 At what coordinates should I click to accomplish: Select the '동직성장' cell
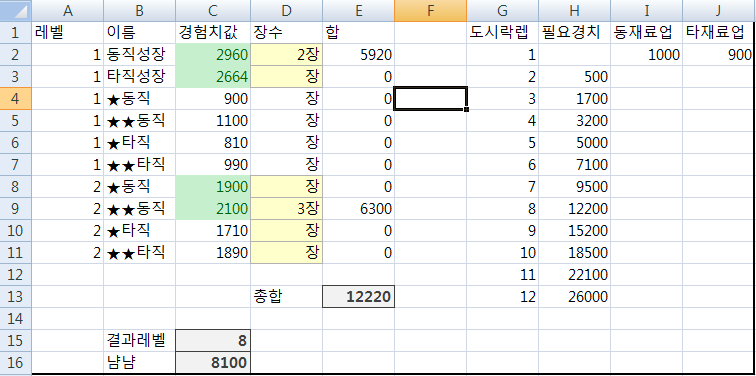coord(140,55)
